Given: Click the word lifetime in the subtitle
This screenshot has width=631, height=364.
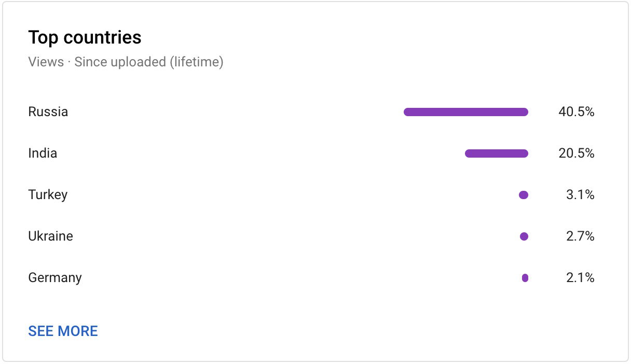Looking at the screenshot, I should click(x=196, y=62).
